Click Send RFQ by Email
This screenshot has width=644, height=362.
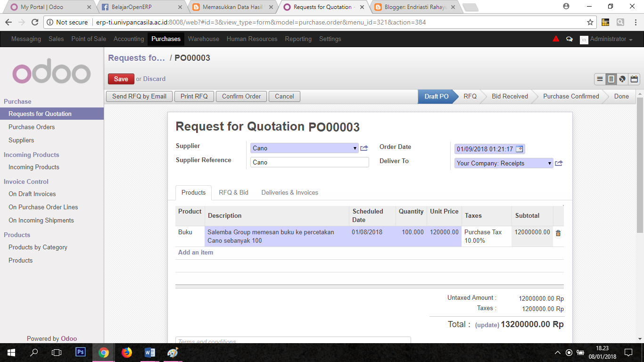pyautogui.click(x=139, y=97)
